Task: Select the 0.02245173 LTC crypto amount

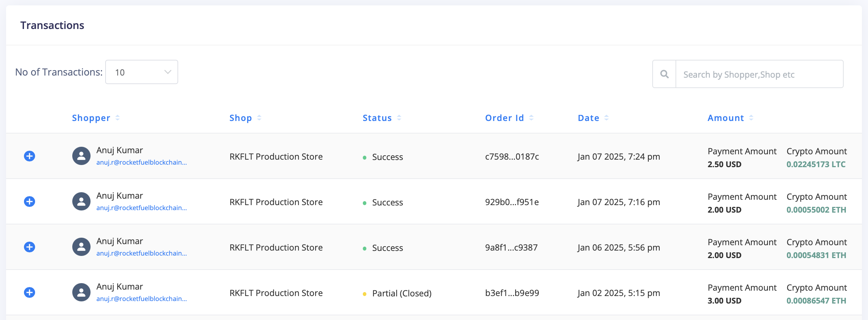Action: click(816, 164)
